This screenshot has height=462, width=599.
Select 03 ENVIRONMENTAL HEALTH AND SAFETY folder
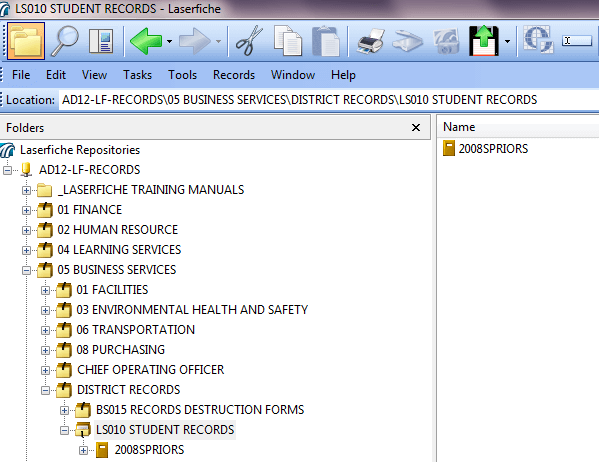tap(192, 310)
